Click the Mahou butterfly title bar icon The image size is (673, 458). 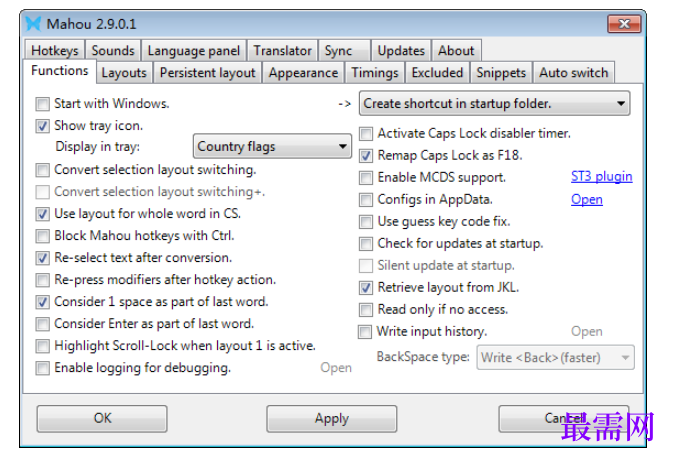[33, 24]
